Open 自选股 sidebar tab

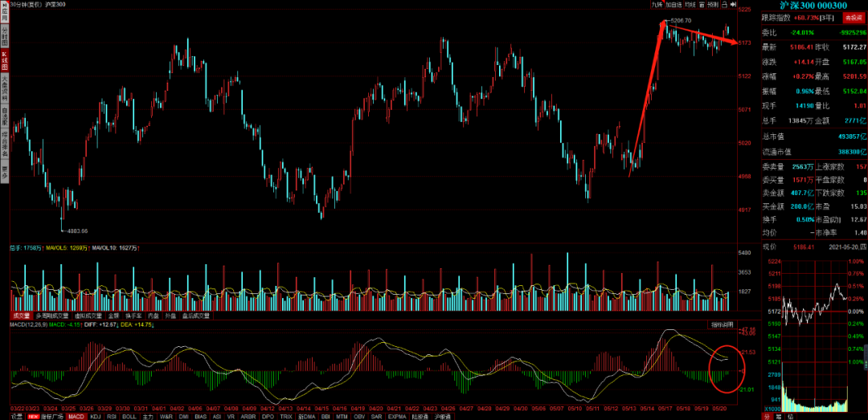pyautogui.click(x=5, y=116)
